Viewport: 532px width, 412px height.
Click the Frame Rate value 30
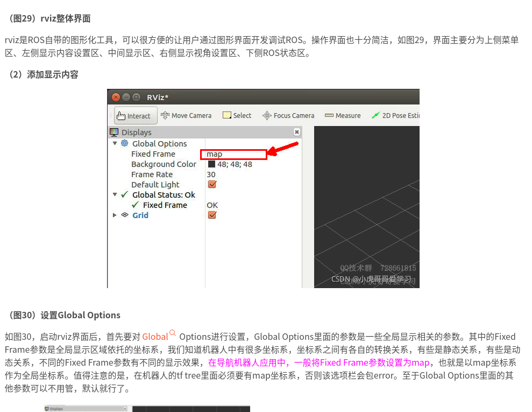tap(211, 174)
